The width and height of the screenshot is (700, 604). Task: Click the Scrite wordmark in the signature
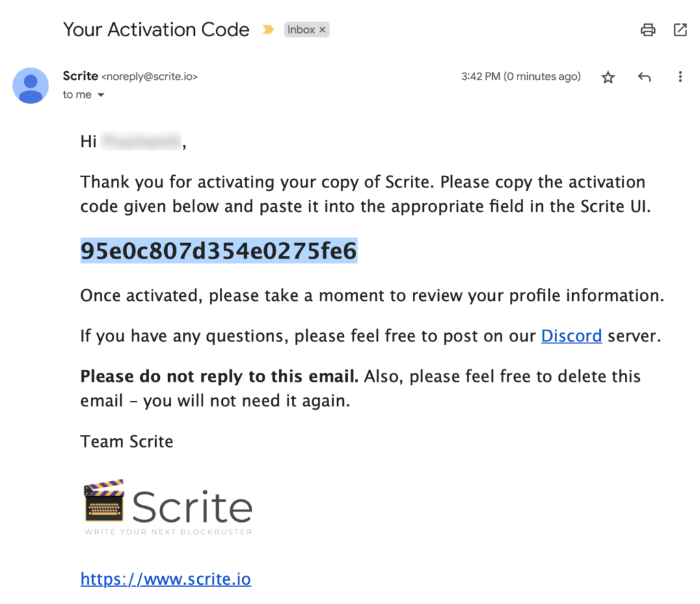point(192,507)
